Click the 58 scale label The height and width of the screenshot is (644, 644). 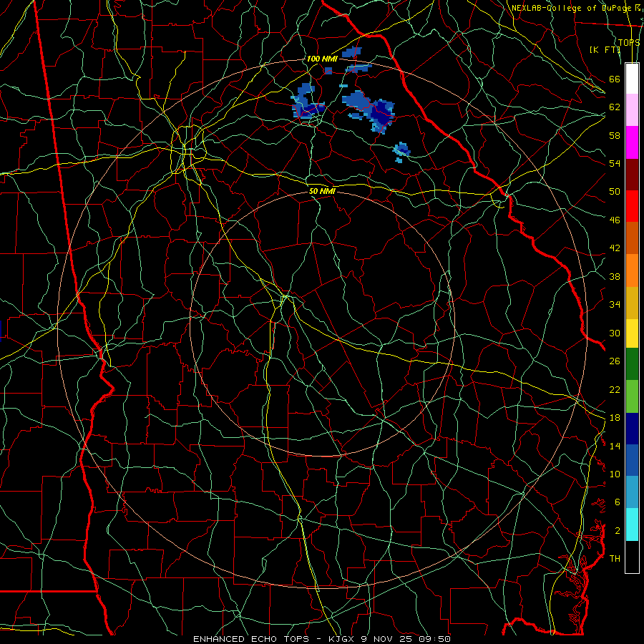615,135
